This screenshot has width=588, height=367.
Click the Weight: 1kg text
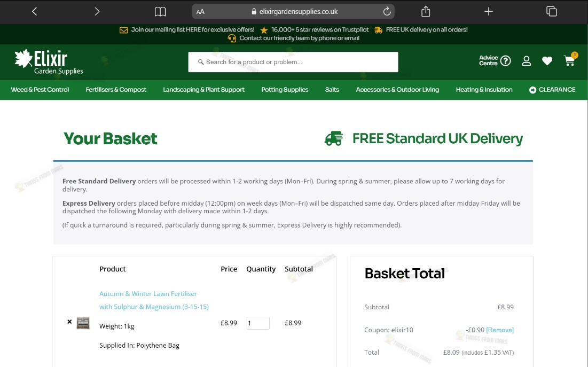coord(116,326)
